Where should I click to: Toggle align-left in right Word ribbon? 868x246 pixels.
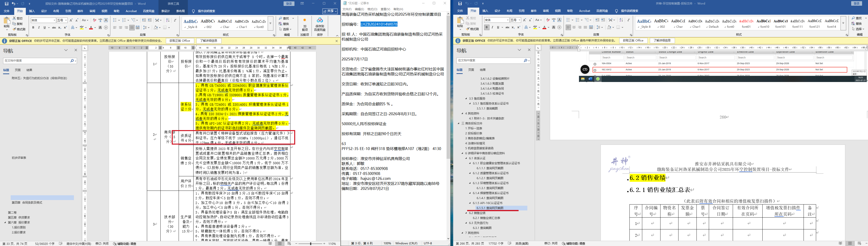click(x=568, y=27)
